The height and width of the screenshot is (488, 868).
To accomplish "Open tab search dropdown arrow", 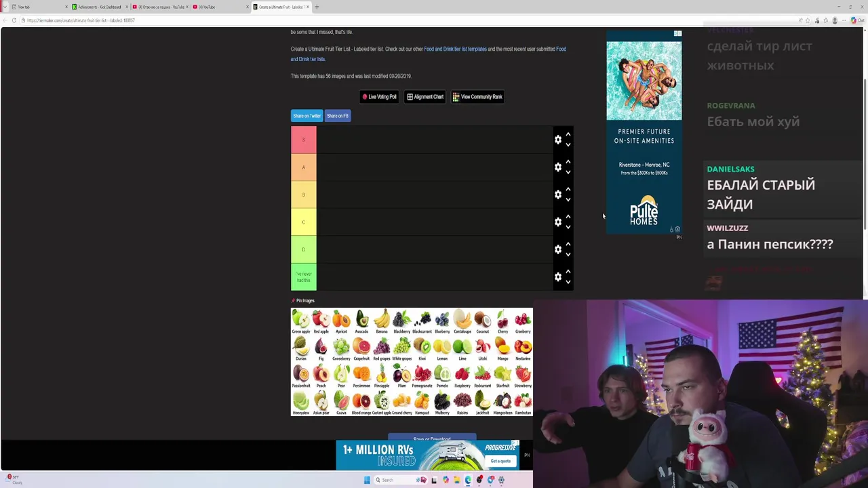I will (x=3, y=7).
